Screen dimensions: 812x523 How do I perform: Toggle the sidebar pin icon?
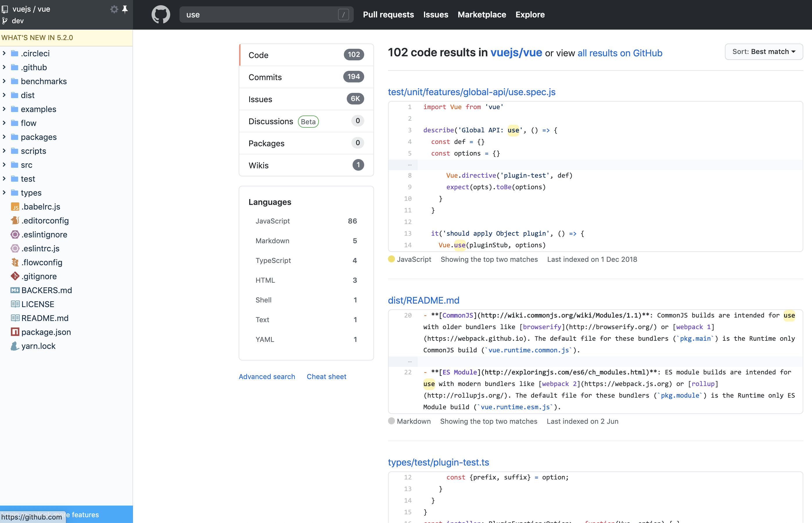125,9
